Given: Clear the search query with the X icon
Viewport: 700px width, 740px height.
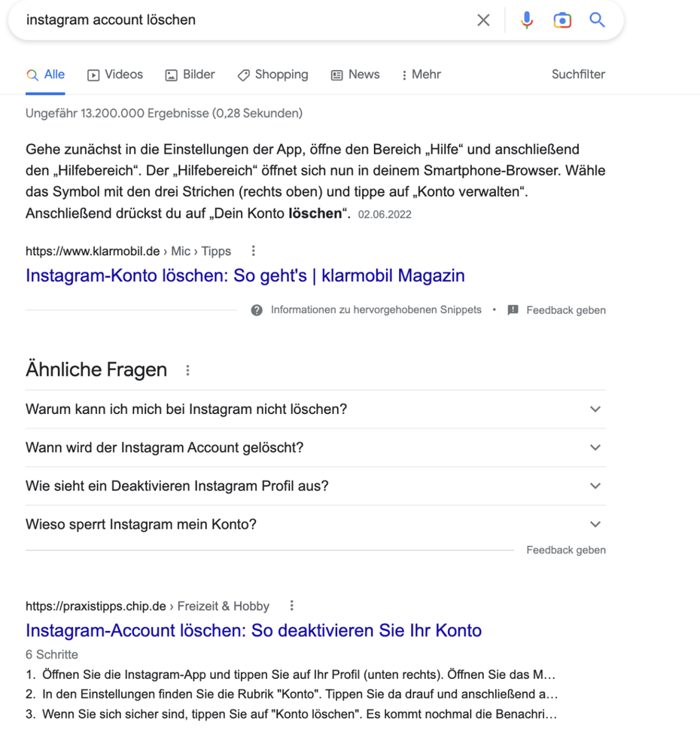Looking at the screenshot, I should pyautogui.click(x=483, y=20).
